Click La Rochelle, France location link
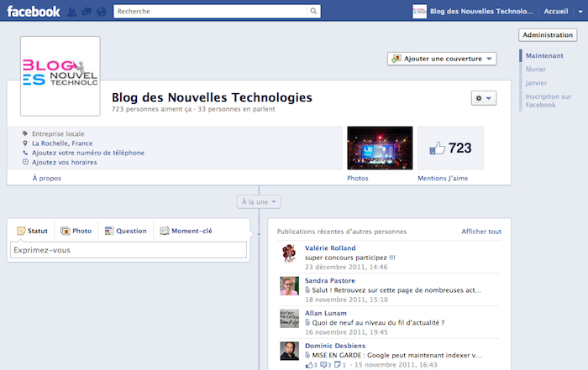The image size is (588, 370). click(x=62, y=143)
